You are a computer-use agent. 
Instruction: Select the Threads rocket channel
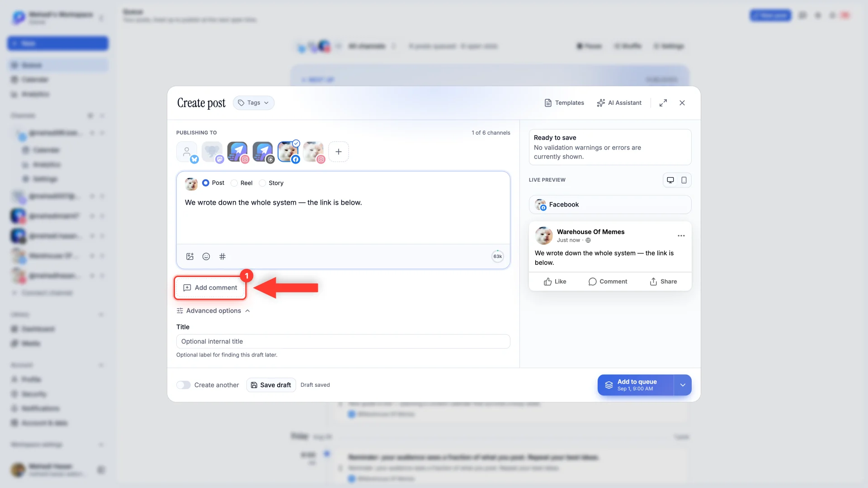click(x=263, y=152)
